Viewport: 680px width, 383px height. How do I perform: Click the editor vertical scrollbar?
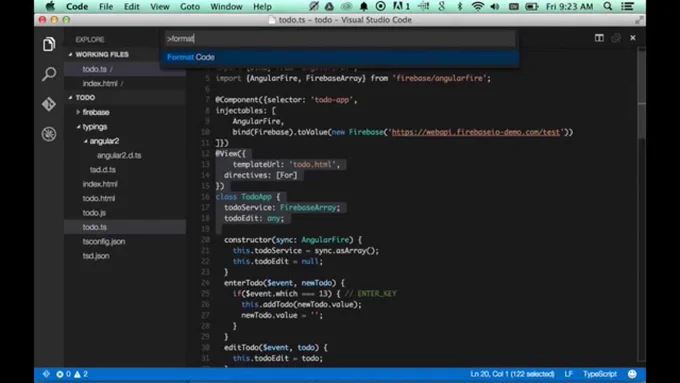(641, 204)
